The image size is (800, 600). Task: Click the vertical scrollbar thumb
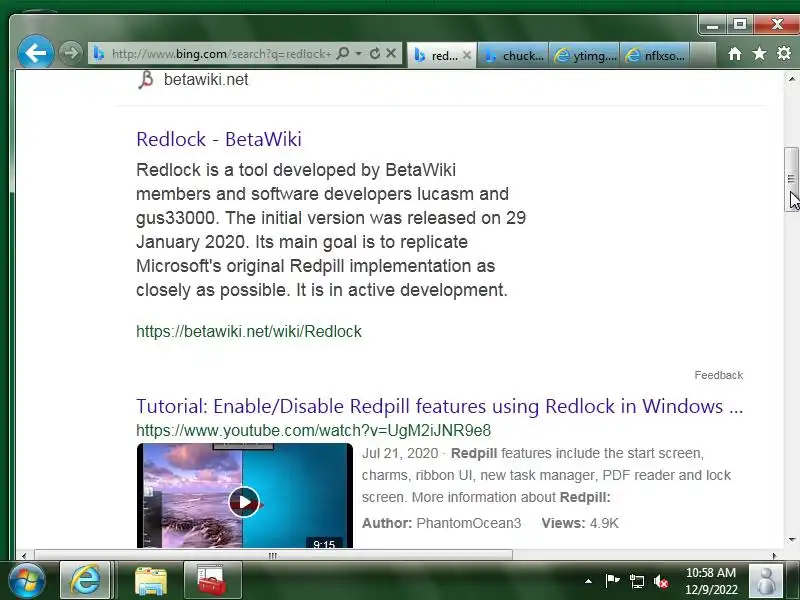click(791, 179)
